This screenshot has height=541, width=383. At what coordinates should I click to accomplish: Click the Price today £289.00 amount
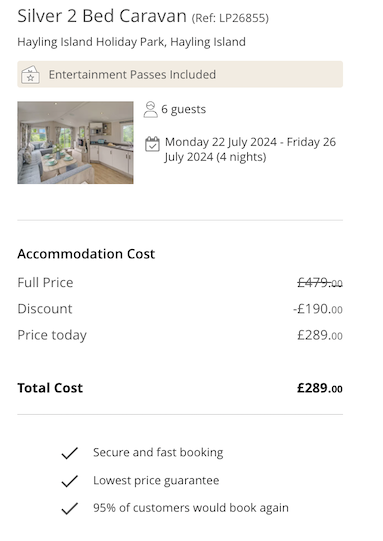320,335
